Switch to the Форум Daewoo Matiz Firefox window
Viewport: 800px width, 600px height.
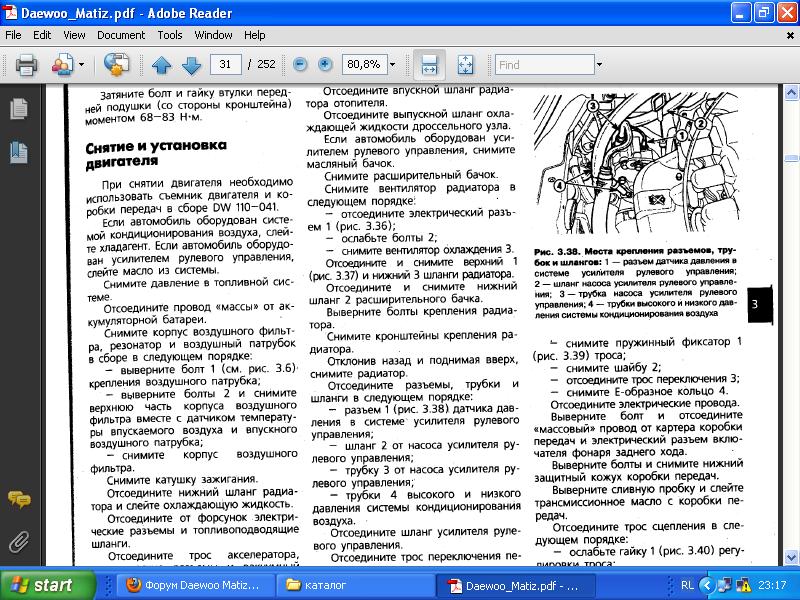(194, 585)
